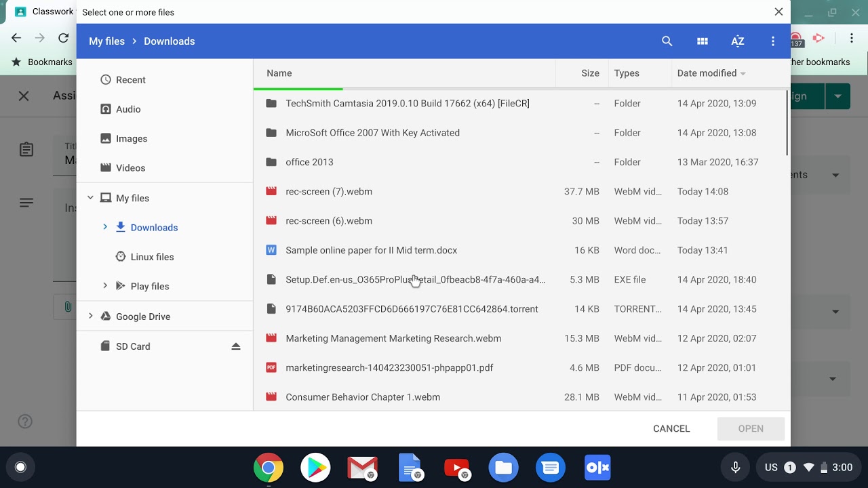Switch to thumbnail grid view
Screen dimensions: 868x488
703,41
